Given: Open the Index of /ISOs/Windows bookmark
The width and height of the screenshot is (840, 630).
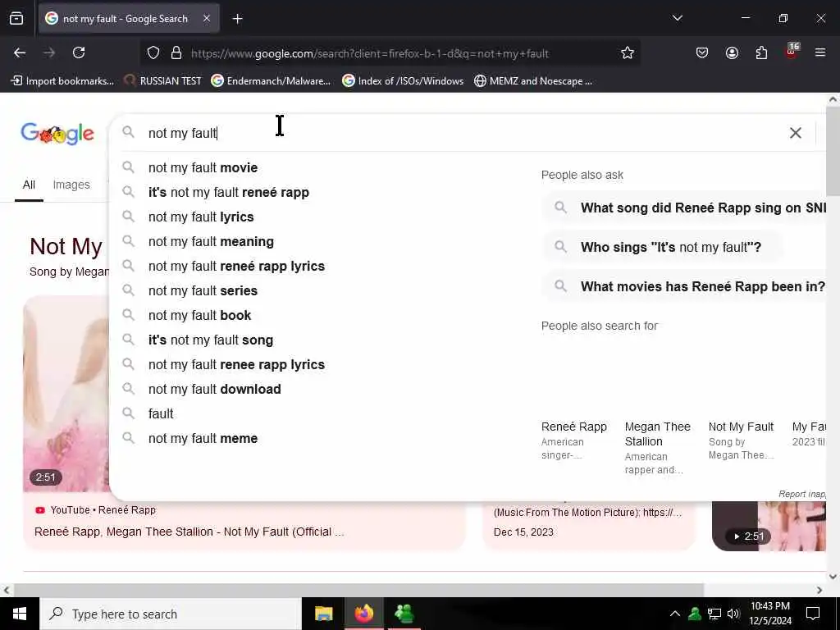Looking at the screenshot, I should click(x=403, y=81).
